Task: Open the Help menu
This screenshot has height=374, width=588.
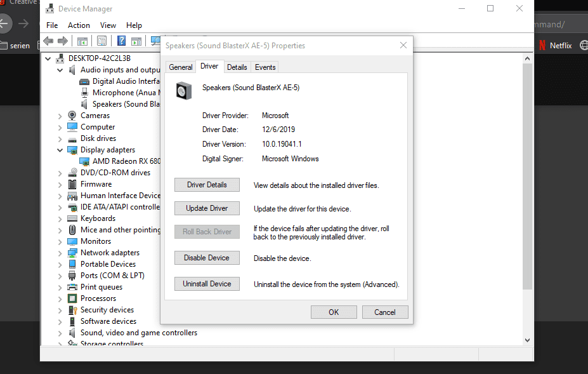Action: coord(134,25)
